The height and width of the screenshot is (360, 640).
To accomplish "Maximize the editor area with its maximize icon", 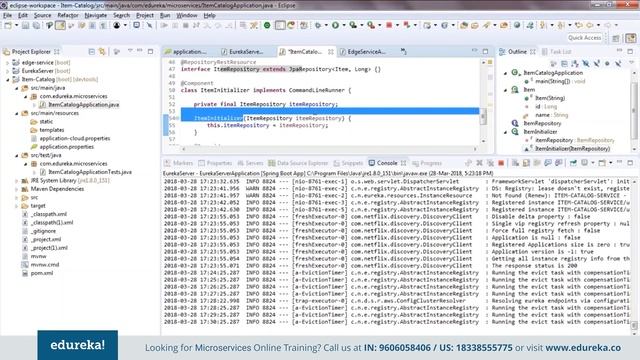I will (485, 51).
